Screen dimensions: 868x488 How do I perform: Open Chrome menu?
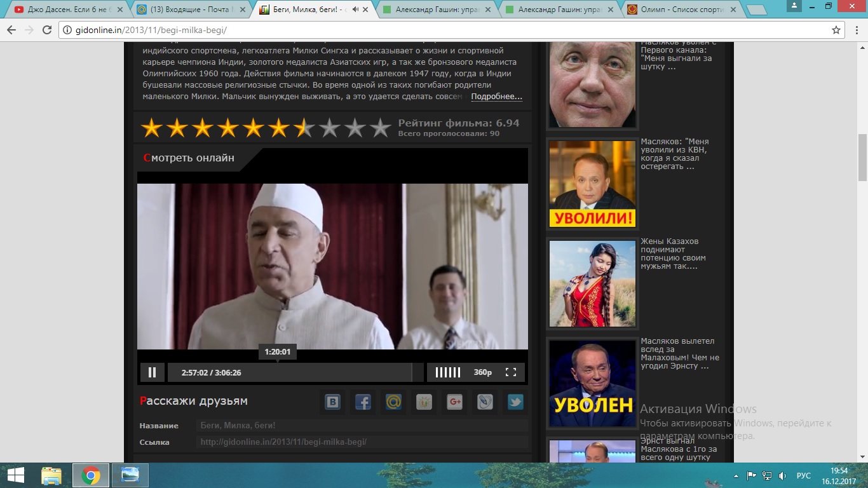pyautogui.click(x=857, y=30)
